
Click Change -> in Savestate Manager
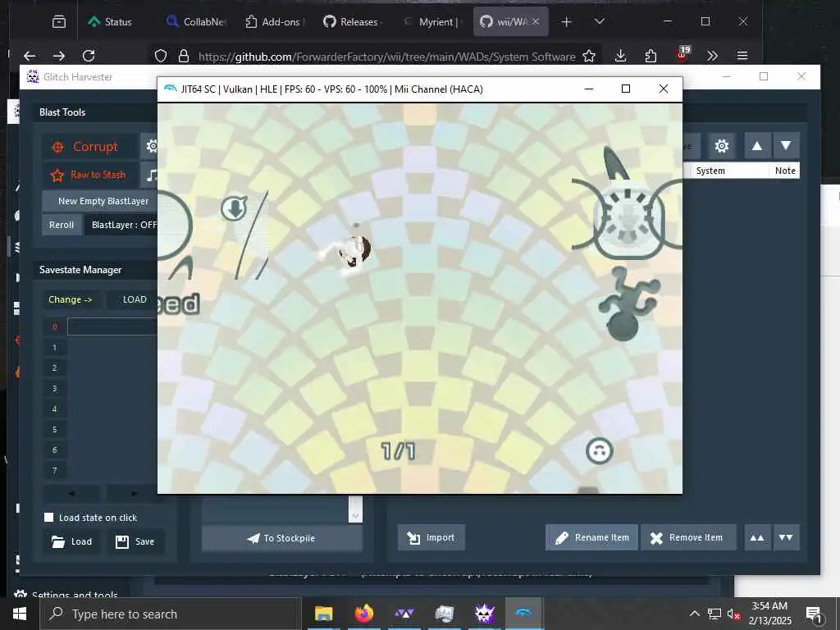pos(71,299)
